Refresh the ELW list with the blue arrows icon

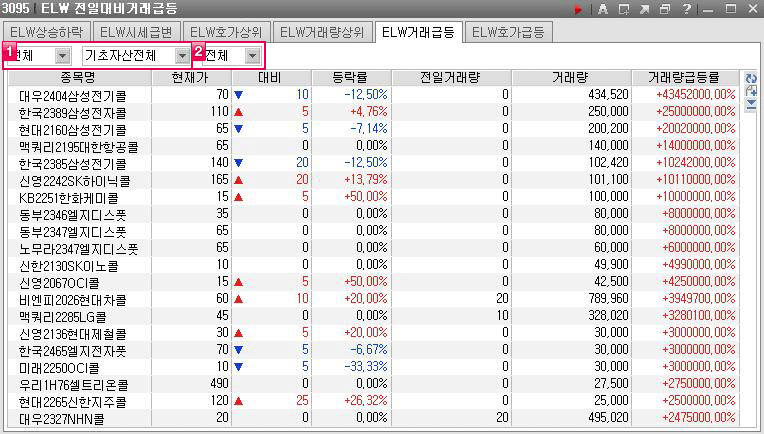point(751,78)
